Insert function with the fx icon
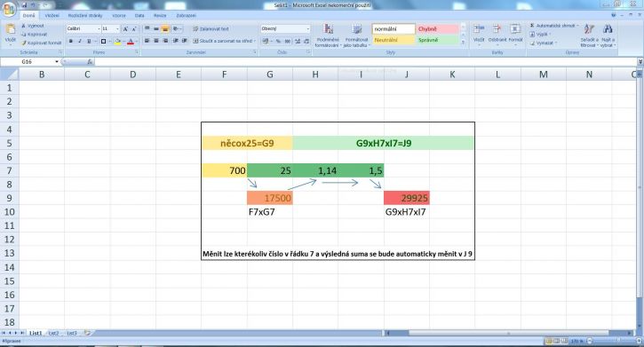 (90, 62)
